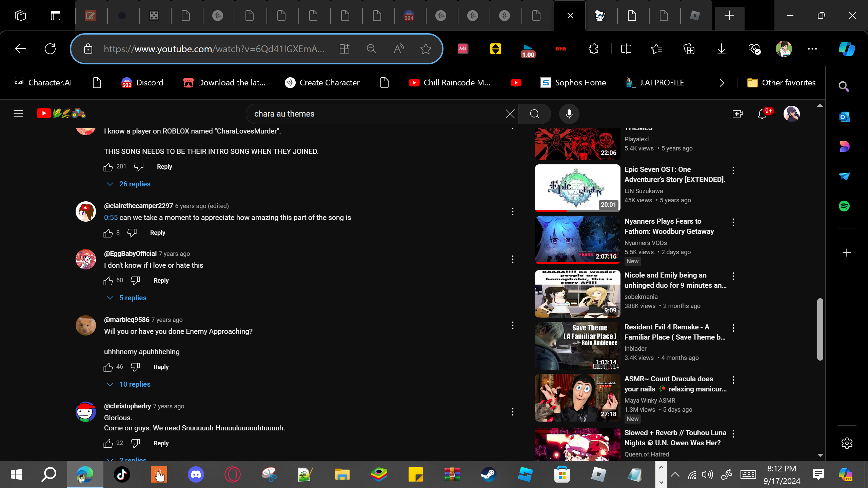Open Nyanners Plays Fears to Fathom thumbnail

pos(577,240)
